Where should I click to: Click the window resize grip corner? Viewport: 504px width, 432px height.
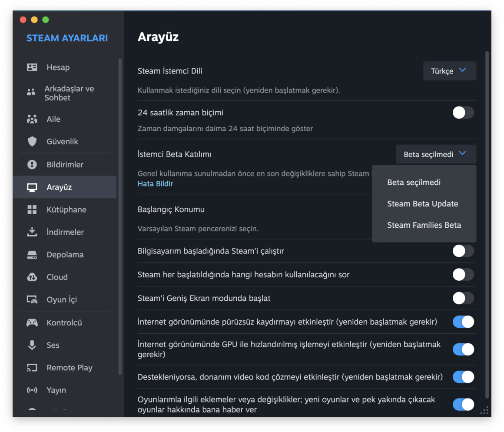(485, 410)
